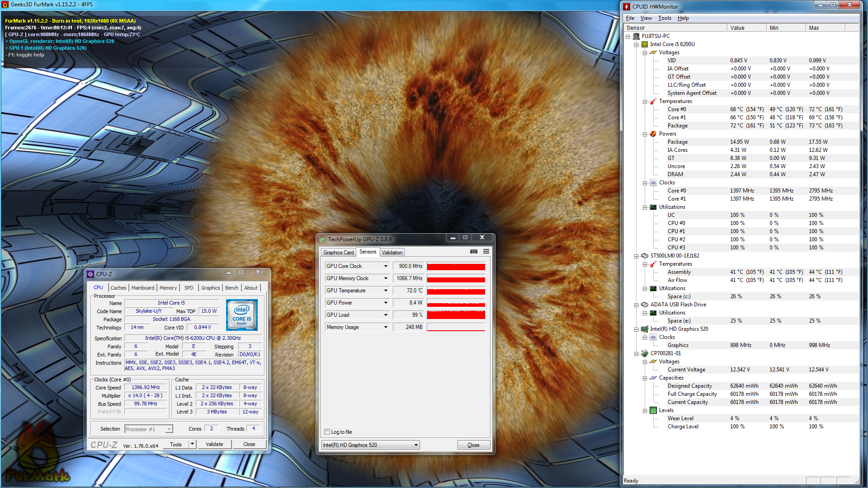Click the ADATA Utilizations graph icon
Screen dimensions: 868x488
pyautogui.click(x=653, y=313)
